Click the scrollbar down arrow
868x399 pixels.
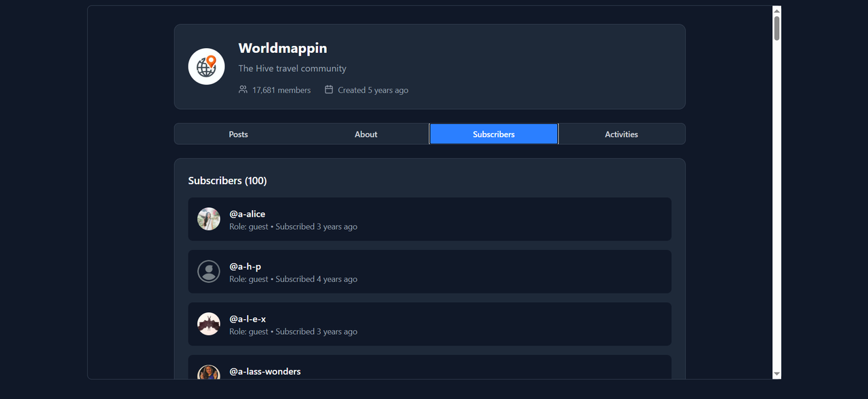(777, 374)
